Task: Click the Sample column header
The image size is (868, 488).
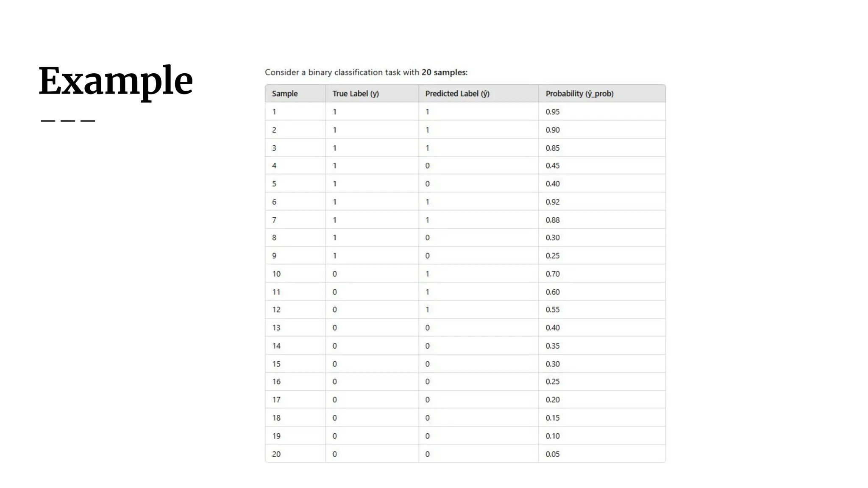Action: (x=285, y=94)
